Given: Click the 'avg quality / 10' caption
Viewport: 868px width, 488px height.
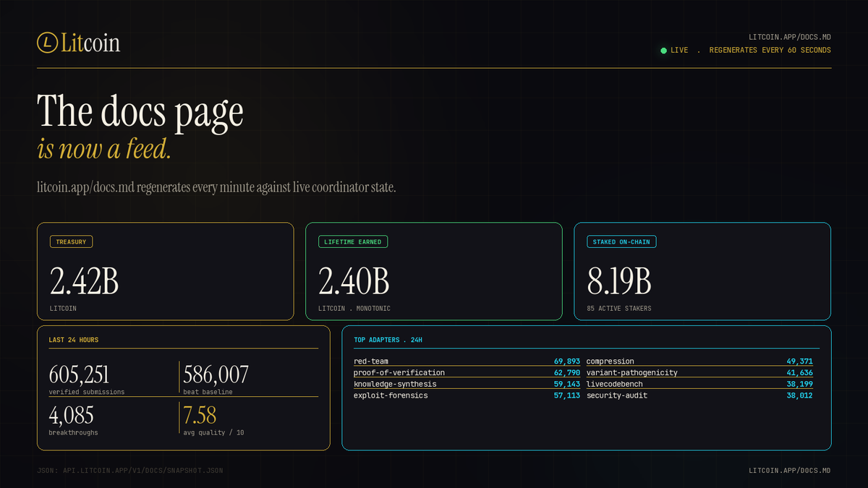Looking at the screenshot, I should [x=213, y=432].
